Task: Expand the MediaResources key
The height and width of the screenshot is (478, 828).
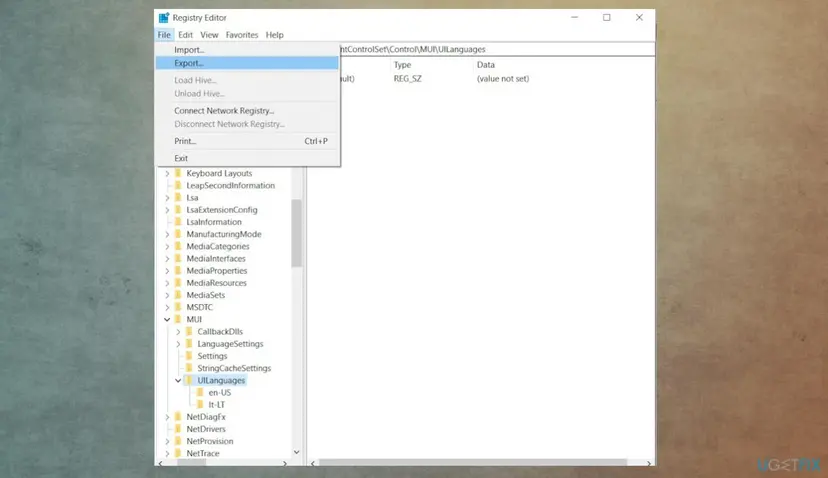Action: click(167, 283)
